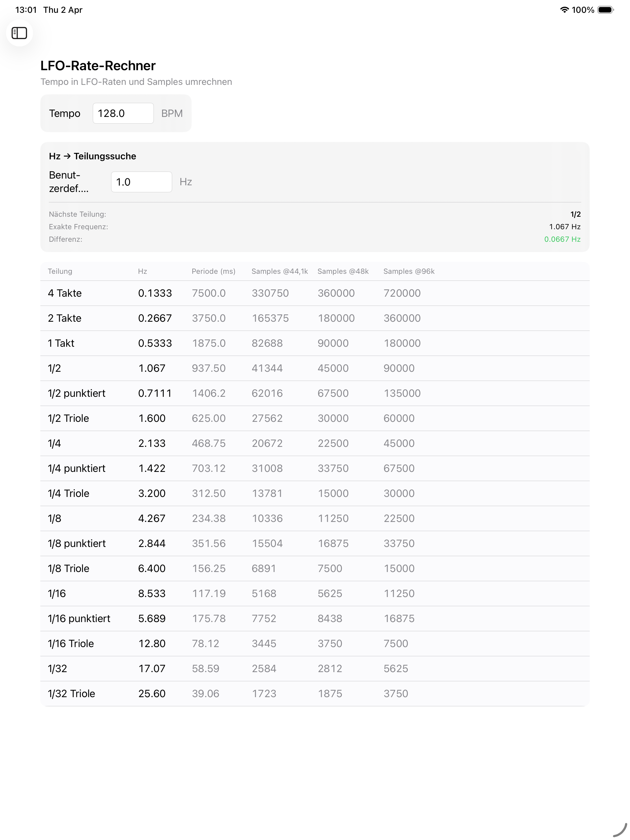The width and height of the screenshot is (630, 840).
Task: Select the 1/4 Triole row
Action: [314, 493]
